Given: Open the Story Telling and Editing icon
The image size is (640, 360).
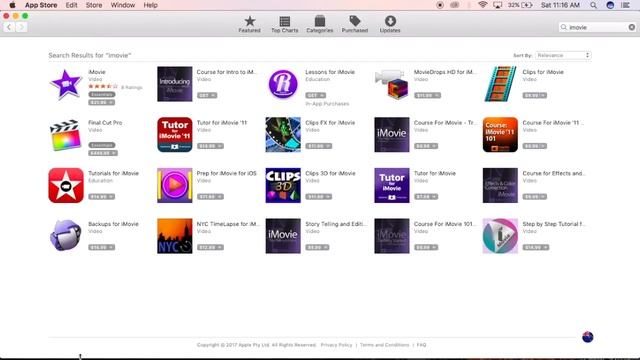Looking at the screenshot, I should tap(283, 236).
